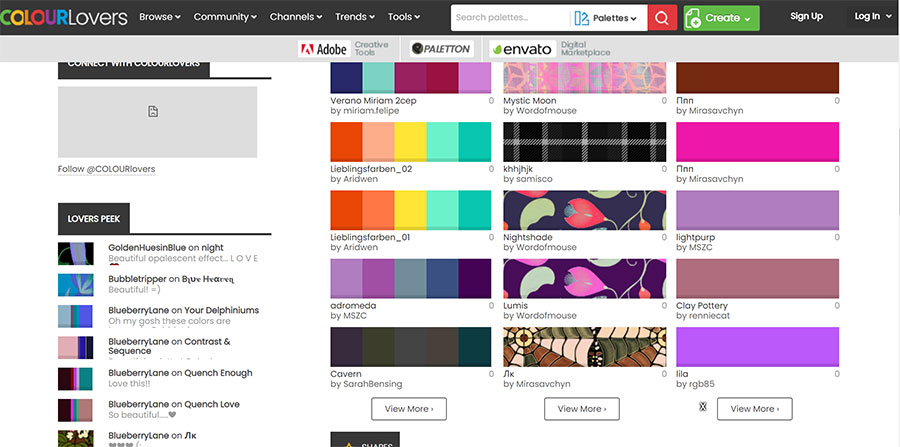Click the broken image icon in the Connect box
900x447 pixels.
pyautogui.click(x=153, y=112)
